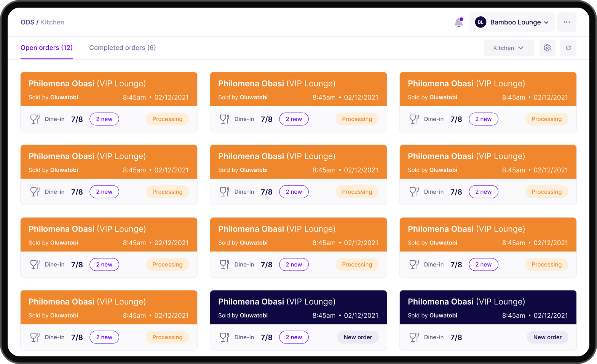Click dine-in glass icon on first order card
597x364 pixels.
[x=35, y=119]
